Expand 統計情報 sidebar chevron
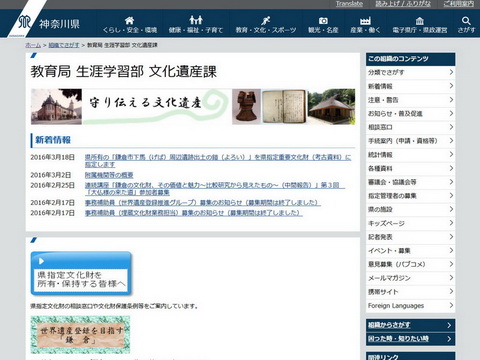 451,154
